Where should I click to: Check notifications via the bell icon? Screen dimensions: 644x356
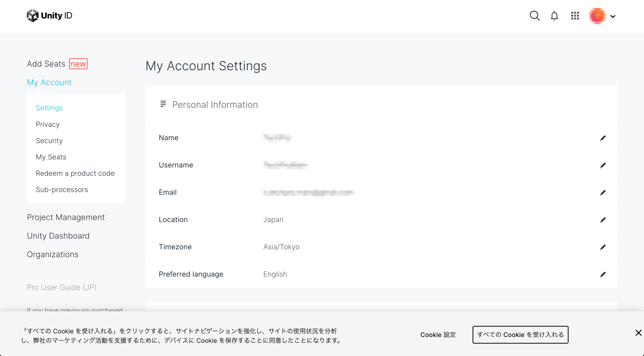554,15
